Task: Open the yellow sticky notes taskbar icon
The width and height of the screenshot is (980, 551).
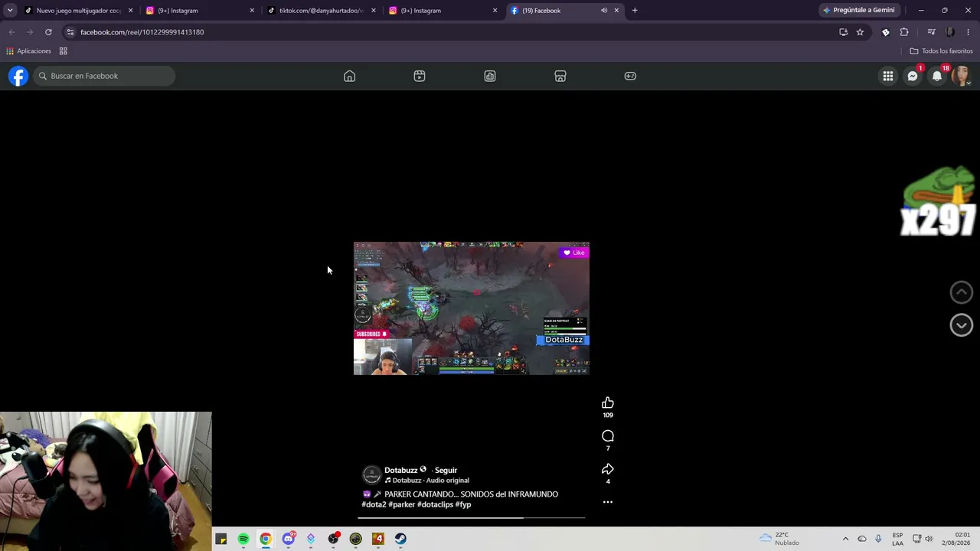Action: pos(220,539)
